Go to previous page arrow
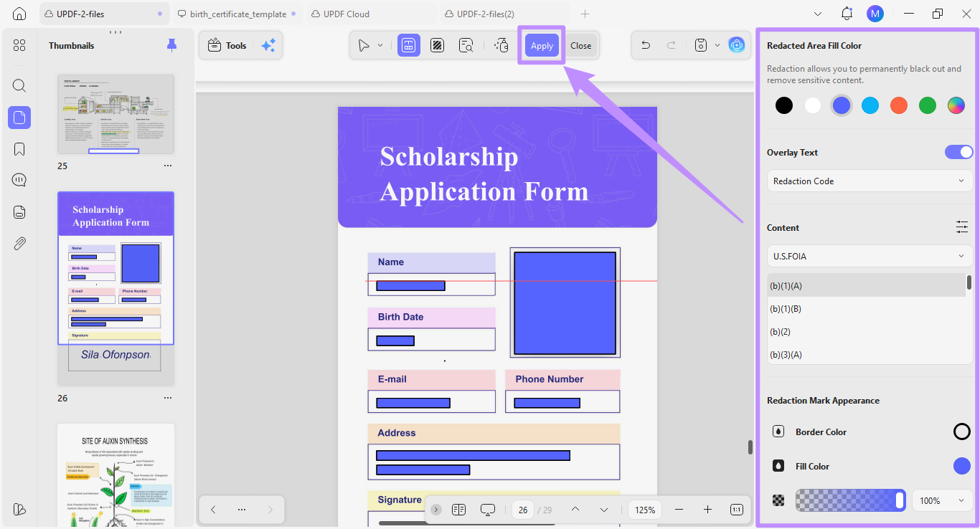Image resolution: width=980 pixels, height=529 pixels. [x=575, y=510]
